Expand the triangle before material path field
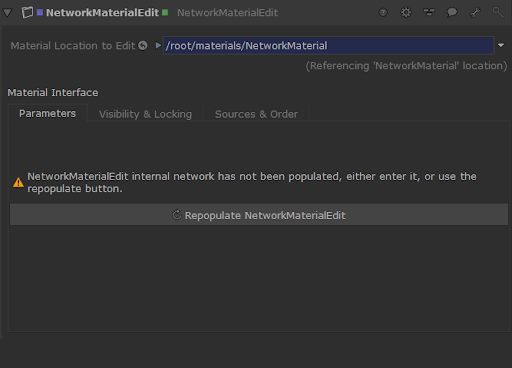 [x=158, y=45]
